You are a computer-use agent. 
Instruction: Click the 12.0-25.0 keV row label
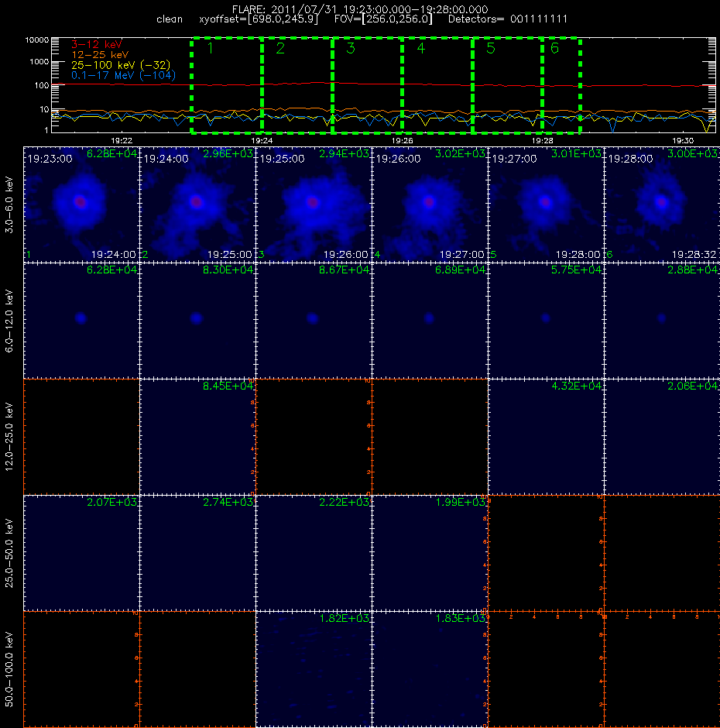click(9, 437)
